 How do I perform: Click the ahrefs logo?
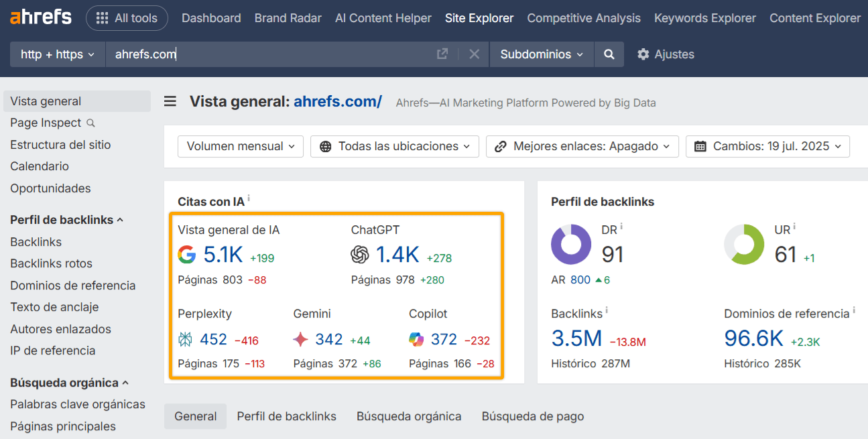pyautogui.click(x=40, y=17)
